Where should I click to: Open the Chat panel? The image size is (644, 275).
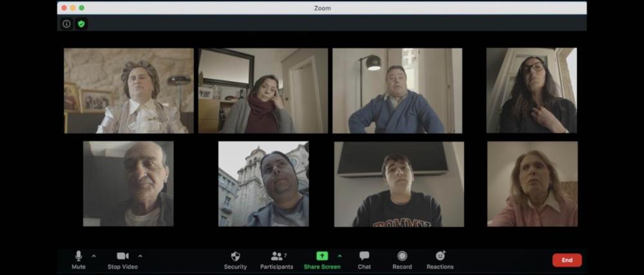(x=364, y=260)
